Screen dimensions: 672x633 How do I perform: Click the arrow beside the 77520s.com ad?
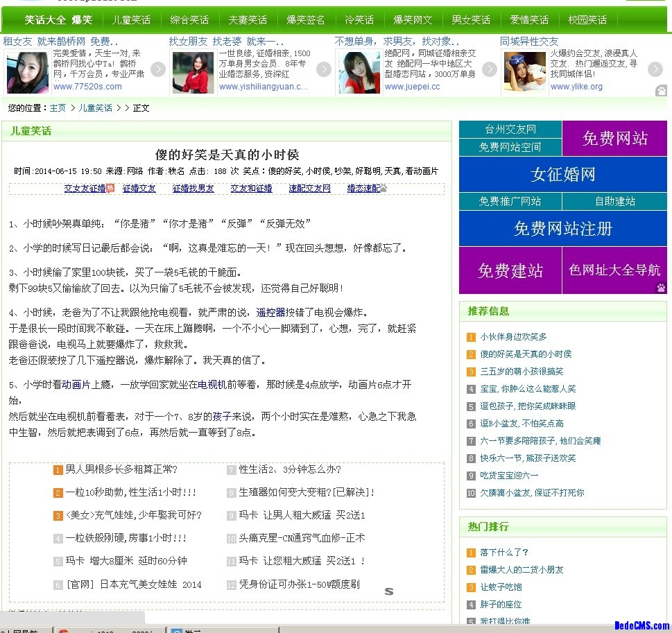(158, 69)
